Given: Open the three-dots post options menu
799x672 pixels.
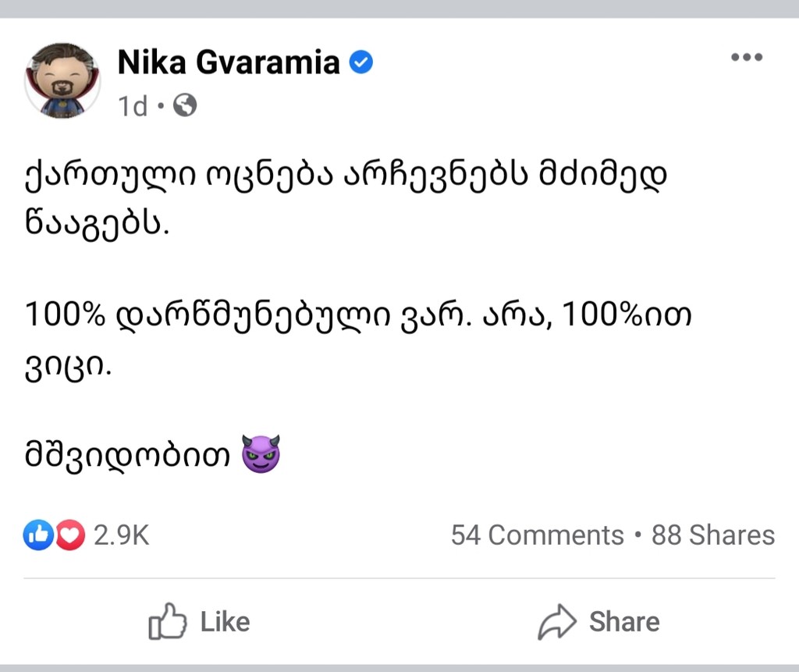Looking at the screenshot, I should 746,58.
